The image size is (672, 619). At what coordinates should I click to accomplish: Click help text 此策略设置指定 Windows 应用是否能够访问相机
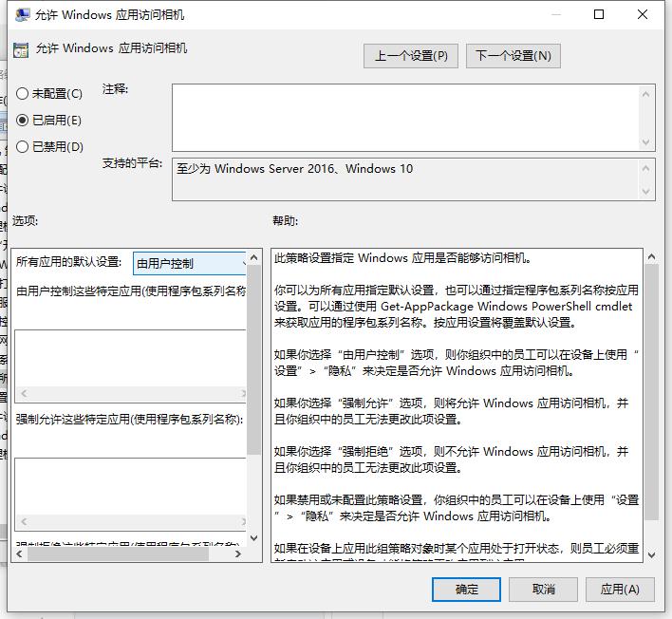(402, 258)
